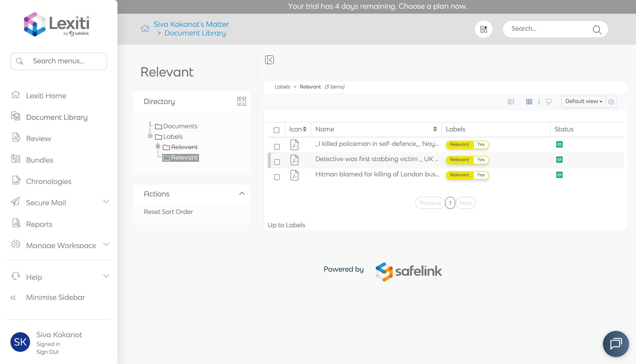The image size is (636, 364).
Task: Expand the Secure Mail menu chevron
Action: point(106,202)
